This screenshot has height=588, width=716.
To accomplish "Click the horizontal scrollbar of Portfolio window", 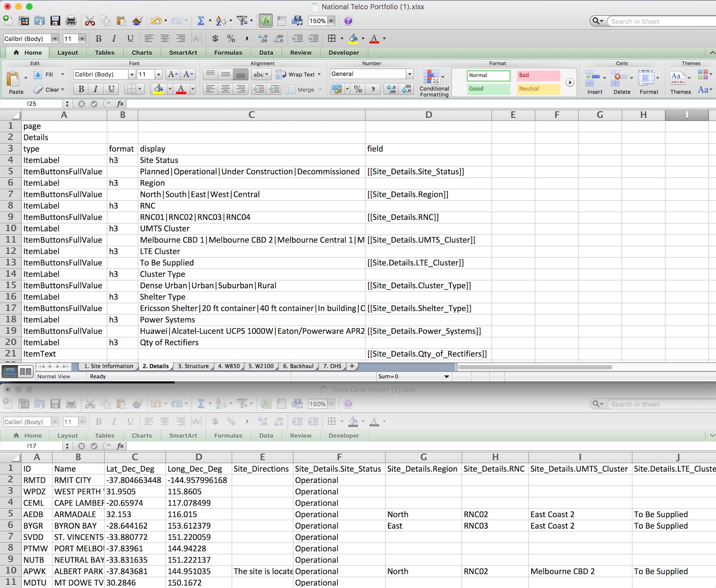I will 535,367.
